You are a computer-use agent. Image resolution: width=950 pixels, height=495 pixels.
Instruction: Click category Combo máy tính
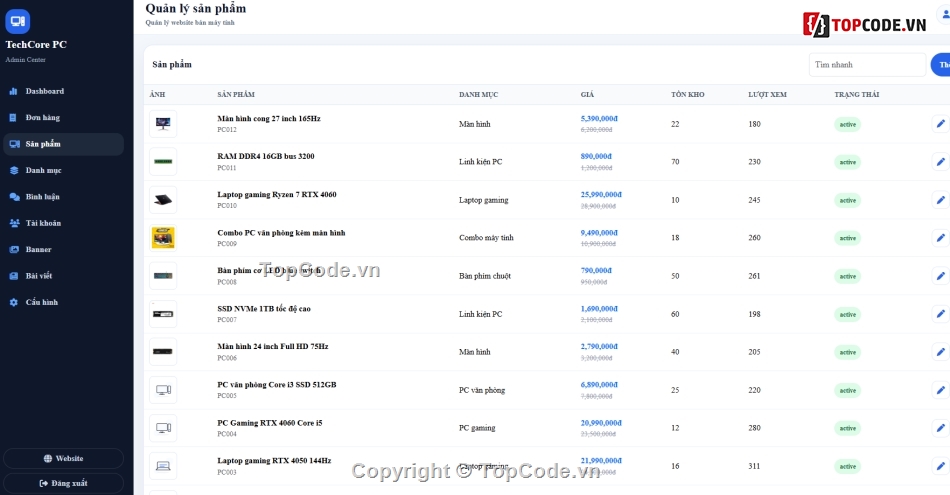486,238
